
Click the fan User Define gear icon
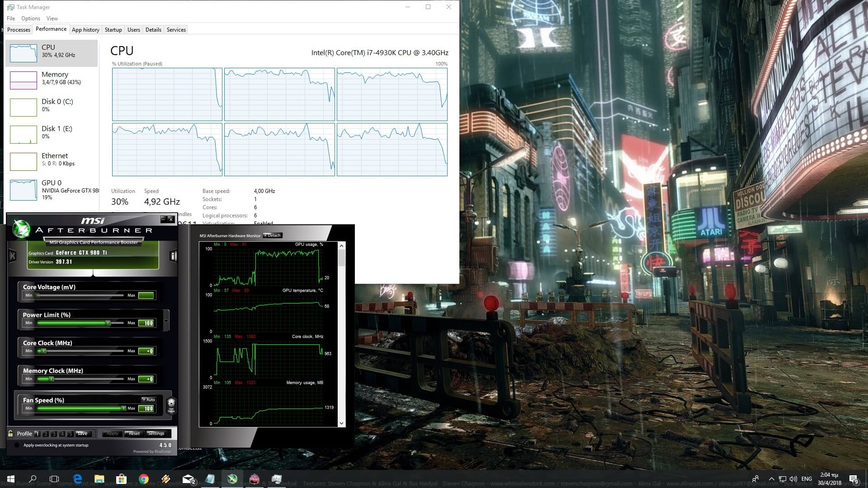[x=171, y=404]
